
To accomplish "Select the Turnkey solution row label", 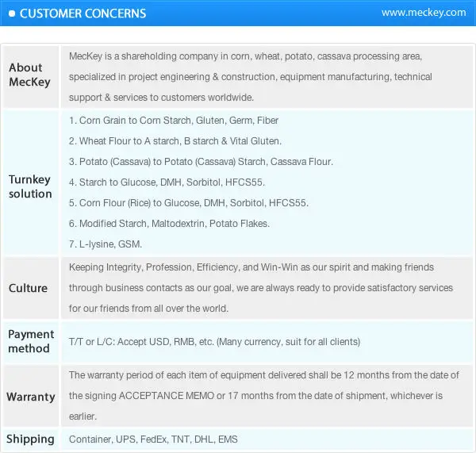I will click(x=30, y=186).
